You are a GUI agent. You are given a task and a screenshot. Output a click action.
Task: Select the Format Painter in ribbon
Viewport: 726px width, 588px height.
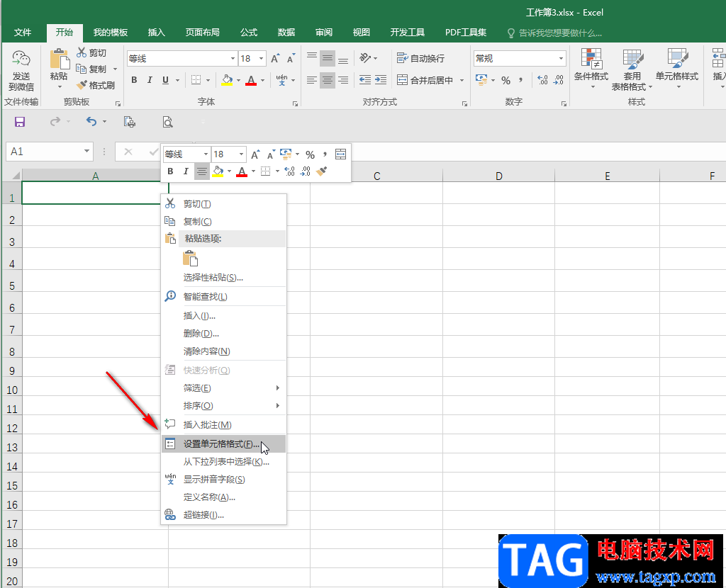click(x=96, y=85)
